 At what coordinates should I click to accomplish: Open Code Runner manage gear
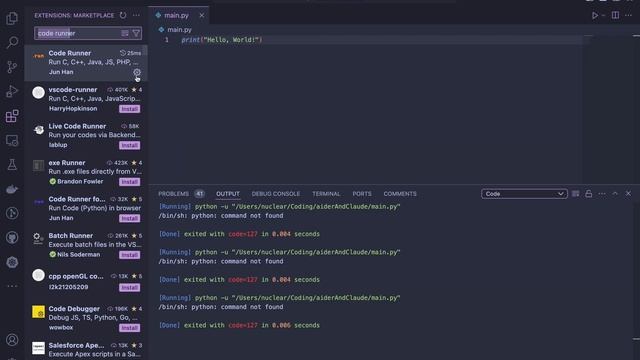(137, 72)
